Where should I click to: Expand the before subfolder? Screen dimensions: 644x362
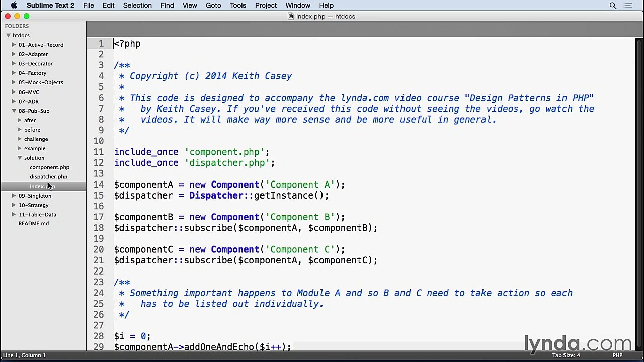[20, 130]
